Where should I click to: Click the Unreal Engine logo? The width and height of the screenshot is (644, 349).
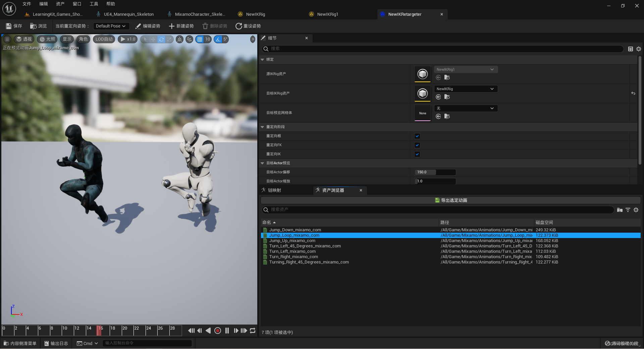[9, 9]
